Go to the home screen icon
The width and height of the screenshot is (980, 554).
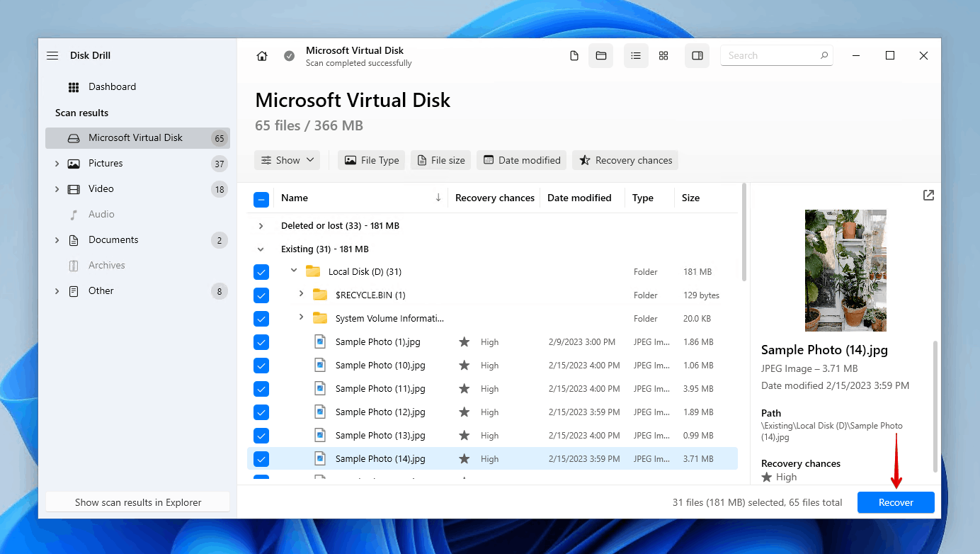262,56
